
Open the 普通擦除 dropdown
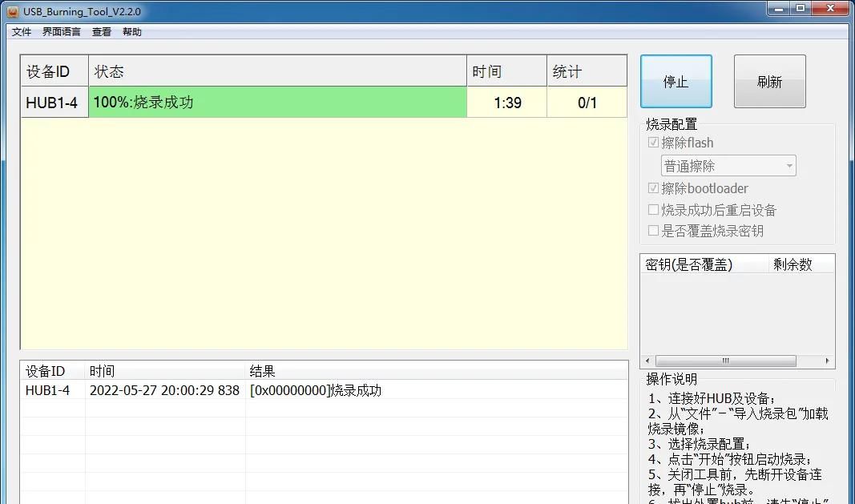(728, 166)
